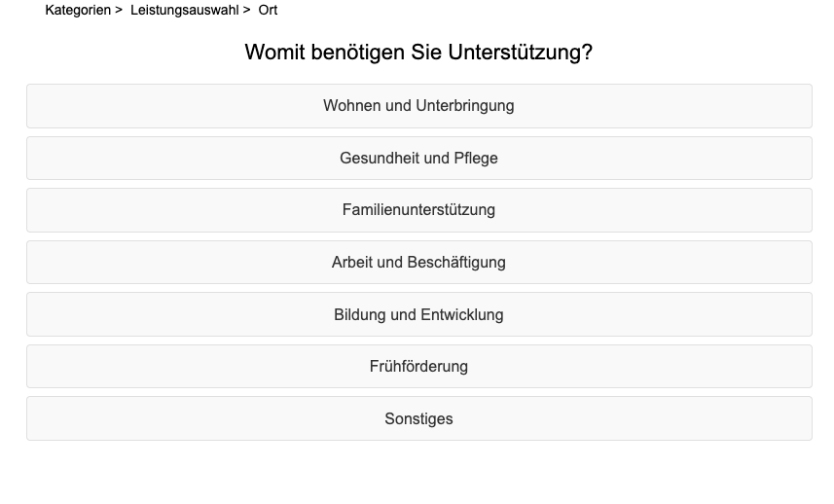Click the "Familienunterstützung" button
The width and height of the screenshot is (834, 504).
418,210
